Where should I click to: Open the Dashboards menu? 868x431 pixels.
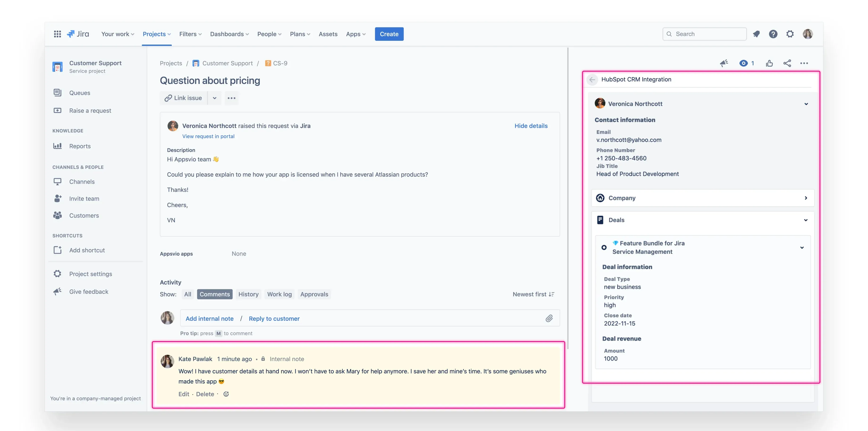pyautogui.click(x=229, y=34)
